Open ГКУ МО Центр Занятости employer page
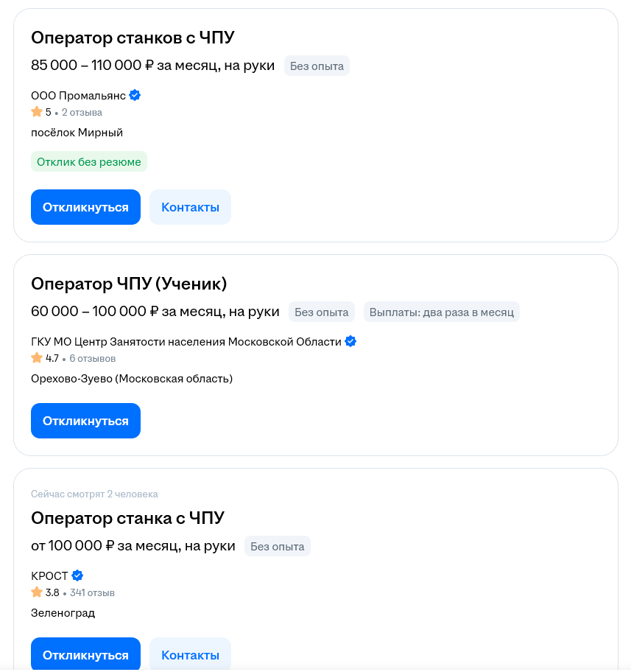 point(186,341)
